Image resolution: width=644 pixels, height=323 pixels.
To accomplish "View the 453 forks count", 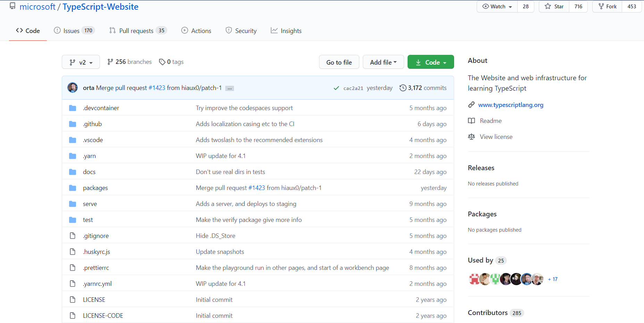I will click(632, 7).
